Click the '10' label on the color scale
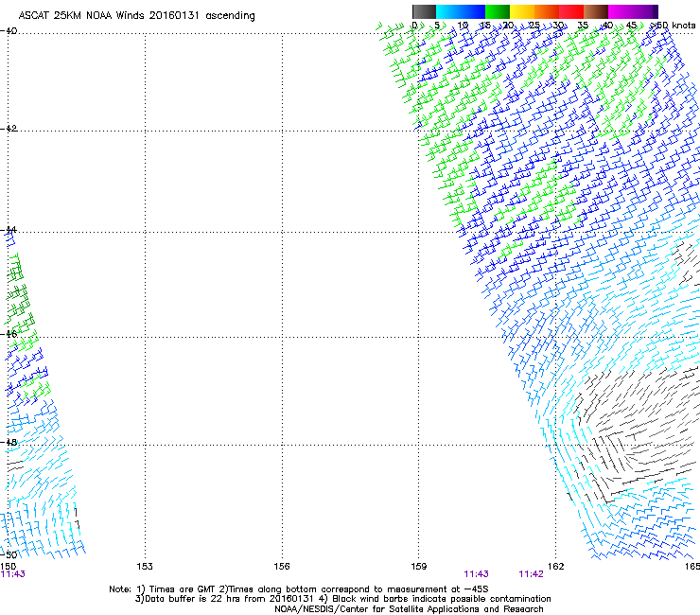The height and width of the screenshot is (615, 700). (463, 26)
